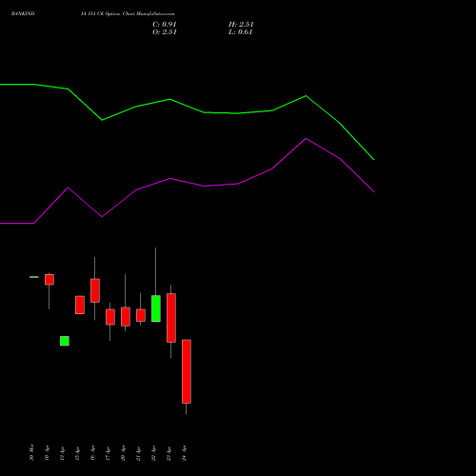Image resolution: width=476 pixels, height=476 pixels.
Task: Click the '16 Apr' date axis label
Action: 92,453
